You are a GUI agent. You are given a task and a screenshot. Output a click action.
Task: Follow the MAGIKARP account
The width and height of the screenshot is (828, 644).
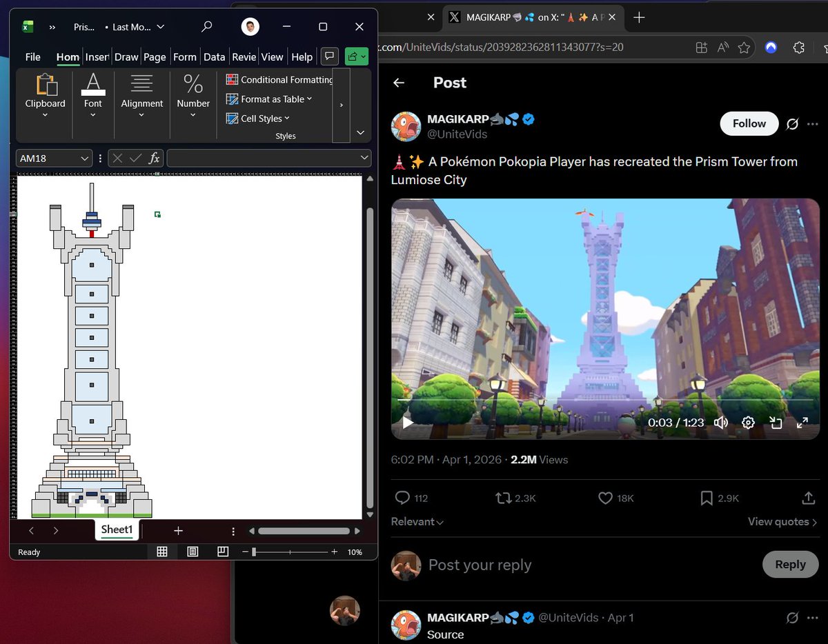[x=749, y=123]
